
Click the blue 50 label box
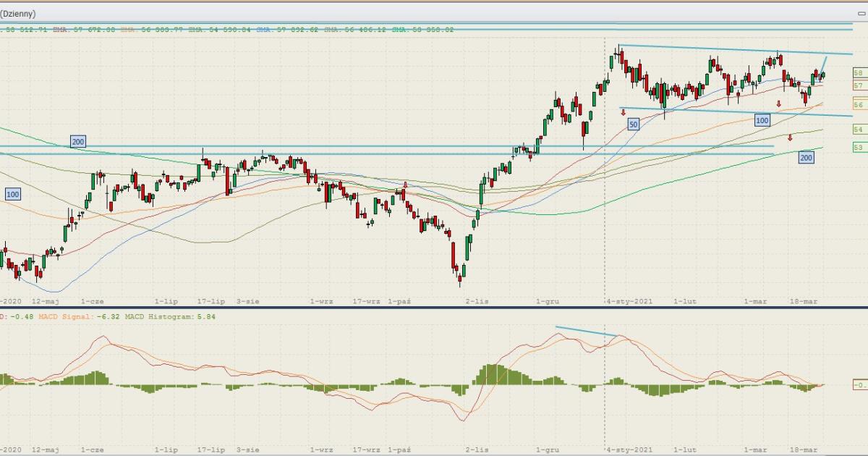tap(633, 124)
